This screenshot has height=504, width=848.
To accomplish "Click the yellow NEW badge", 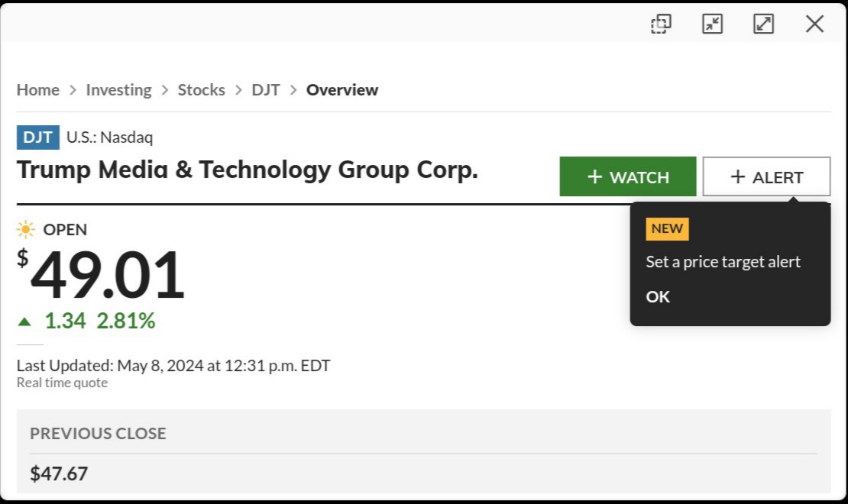I will [667, 229].
